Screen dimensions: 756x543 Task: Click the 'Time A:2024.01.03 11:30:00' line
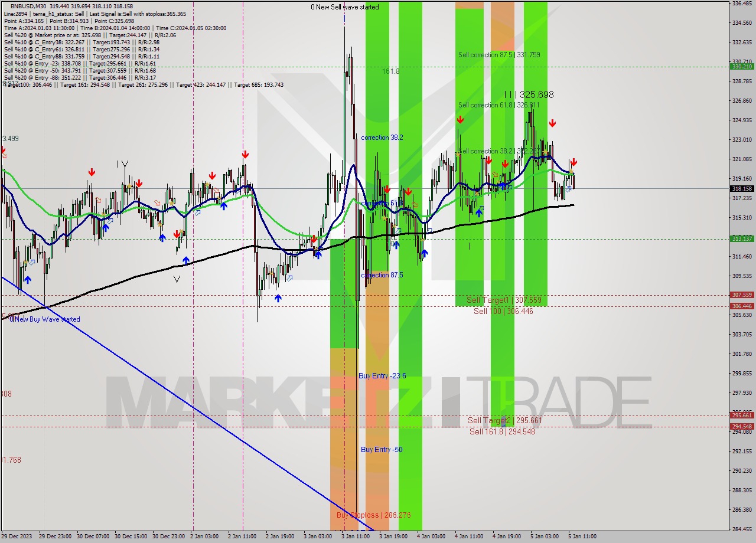[x=115, y=28]
